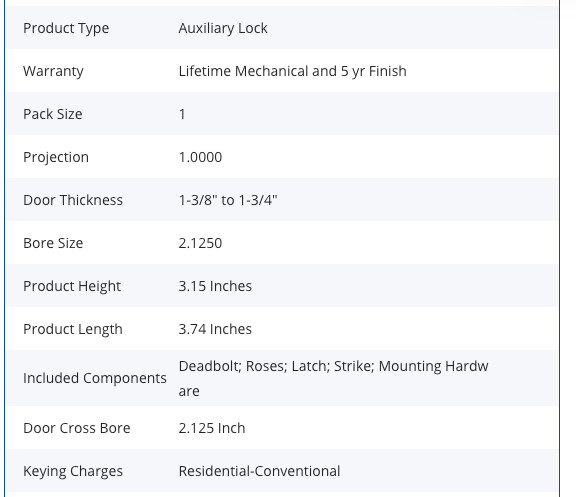
Task: Click the Product Length label
Action: [73, 329]
